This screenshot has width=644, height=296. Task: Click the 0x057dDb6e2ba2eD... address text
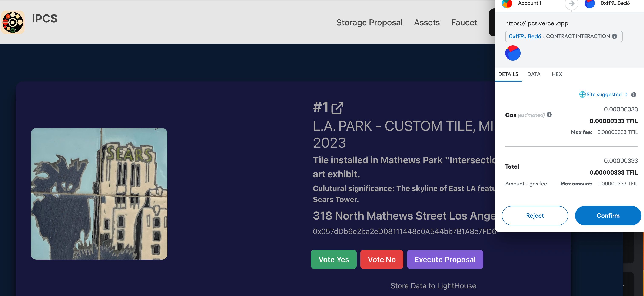click(x=404, y=231)
